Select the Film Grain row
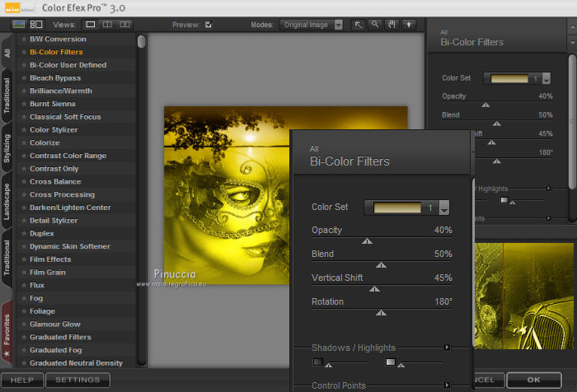 tap(76, 273)
